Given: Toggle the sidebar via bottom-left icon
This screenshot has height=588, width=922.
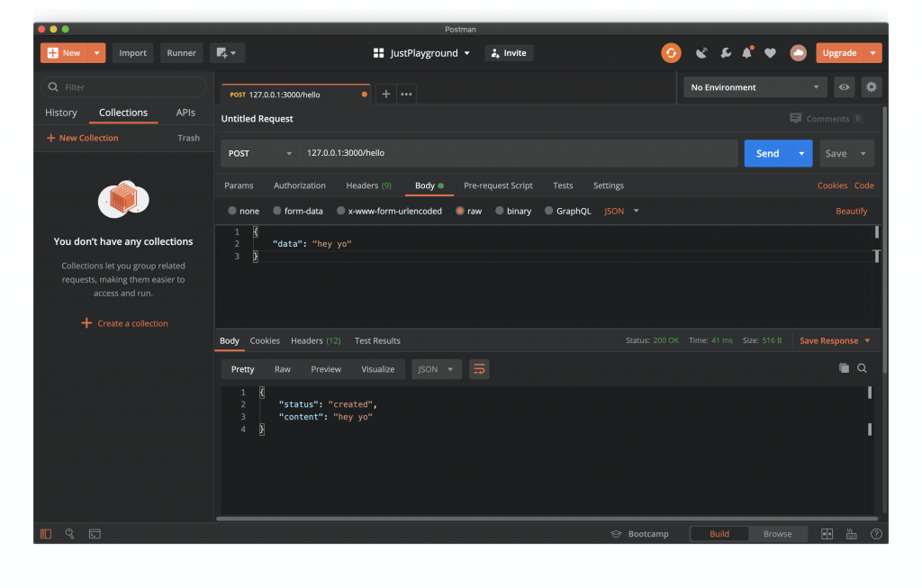Looking at the screenshot, I should pyautogui.click(x=46, y=534).
